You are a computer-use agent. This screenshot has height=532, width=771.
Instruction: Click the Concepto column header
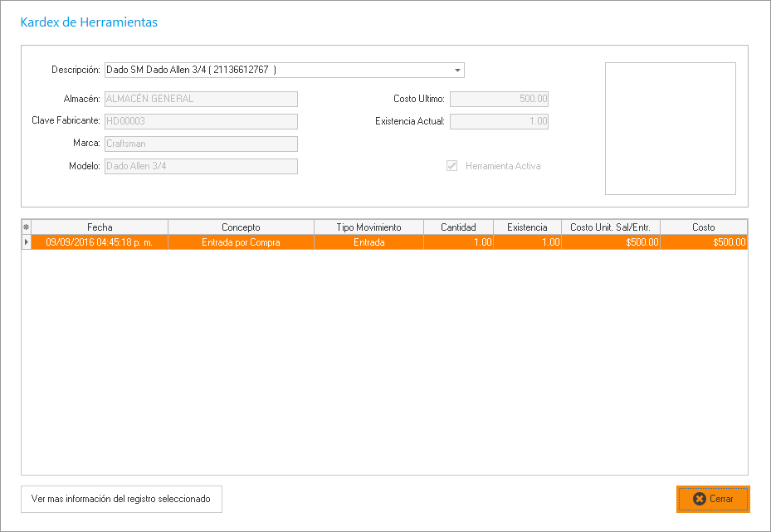[241, 227]
